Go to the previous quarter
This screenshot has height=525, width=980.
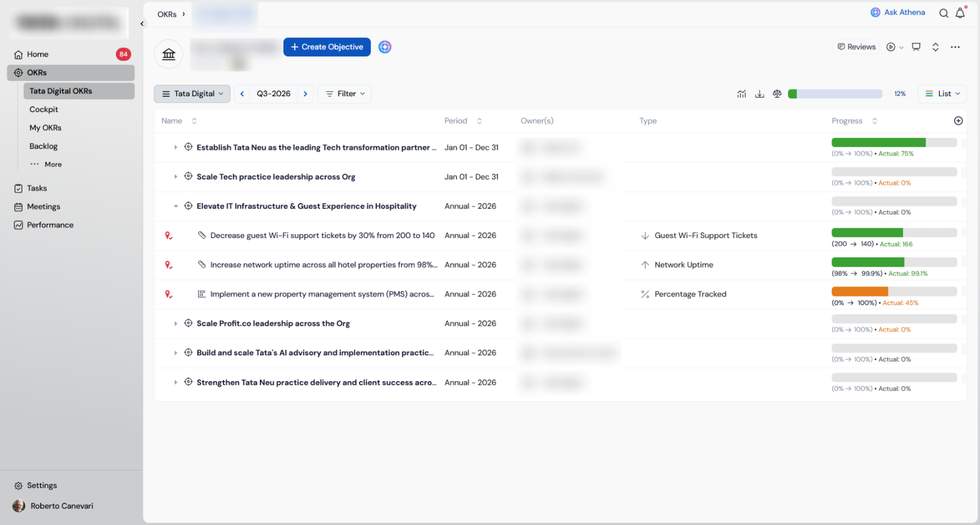(242, 94)
